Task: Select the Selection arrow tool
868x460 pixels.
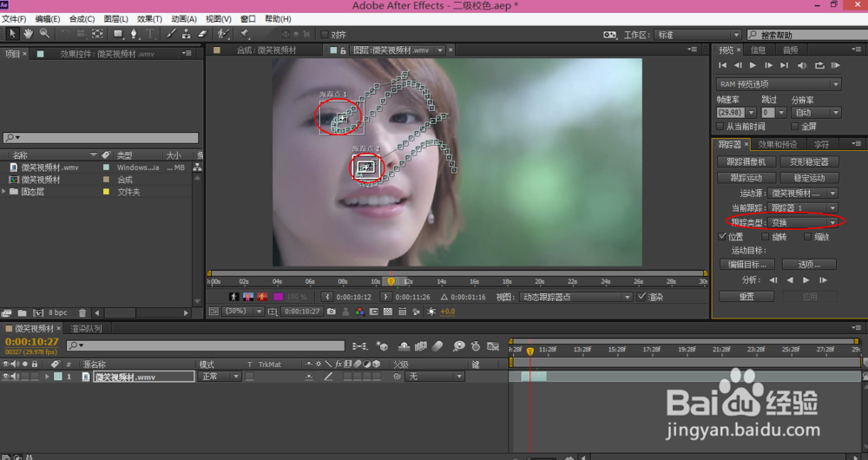Action: pos(12,34)
